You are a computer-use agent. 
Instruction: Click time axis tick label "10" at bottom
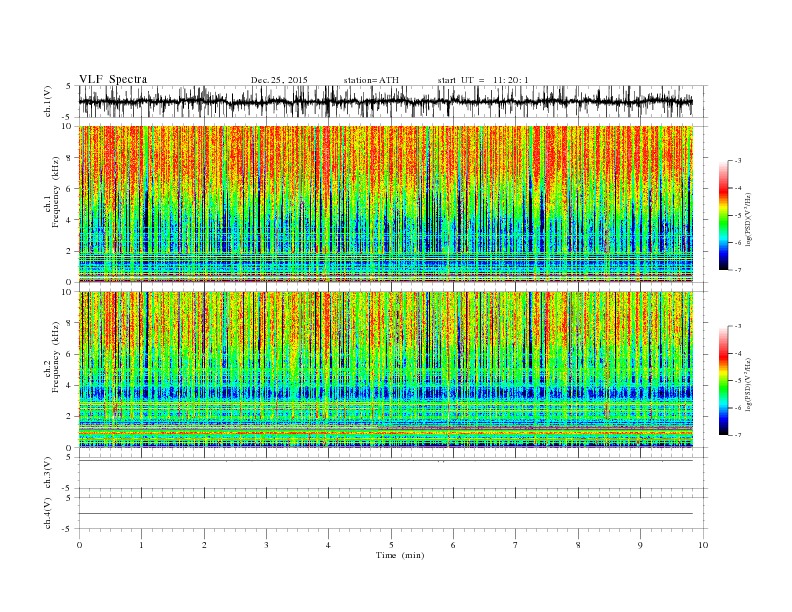click(703, 545)
